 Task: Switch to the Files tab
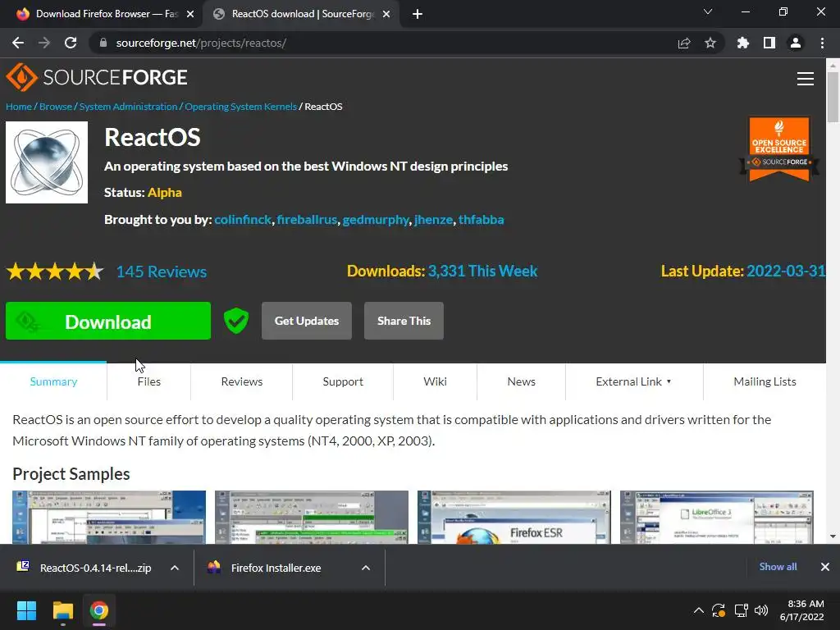coord(149,381)
